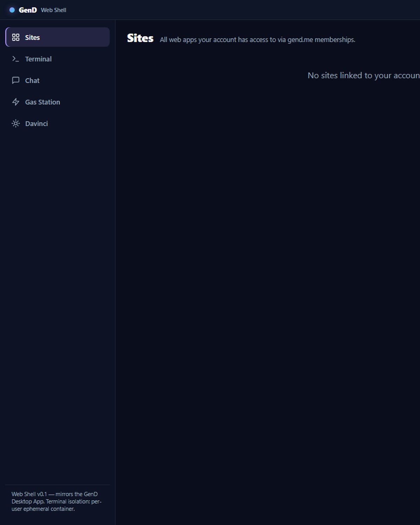
Task: Click the Gas Station lightning bolt icon
Action: pyautogui.click(x=16, y=102)
